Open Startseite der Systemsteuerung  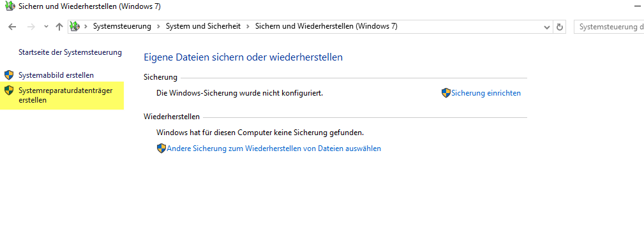pos(70,52)
